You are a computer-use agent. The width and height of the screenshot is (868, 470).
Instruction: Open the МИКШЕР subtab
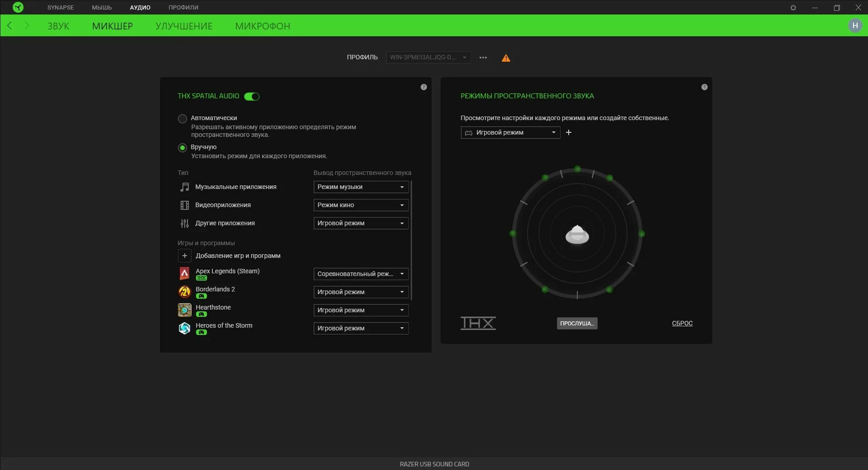coord(112,26)
